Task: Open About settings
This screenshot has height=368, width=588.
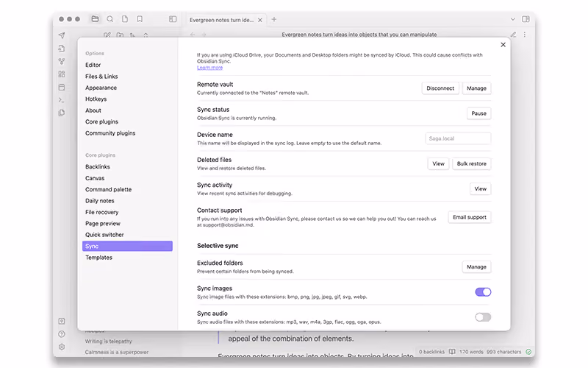Action: coord(127,110)
